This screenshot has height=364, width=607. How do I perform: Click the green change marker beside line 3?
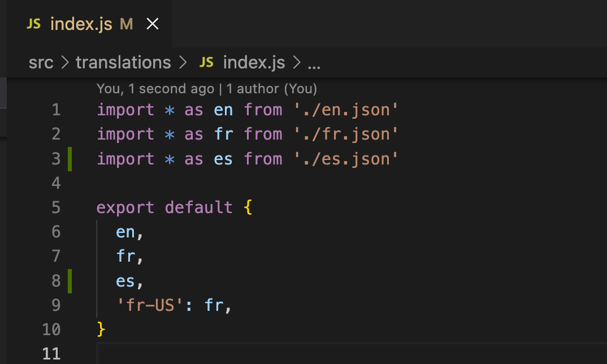(x=70, y=159)
